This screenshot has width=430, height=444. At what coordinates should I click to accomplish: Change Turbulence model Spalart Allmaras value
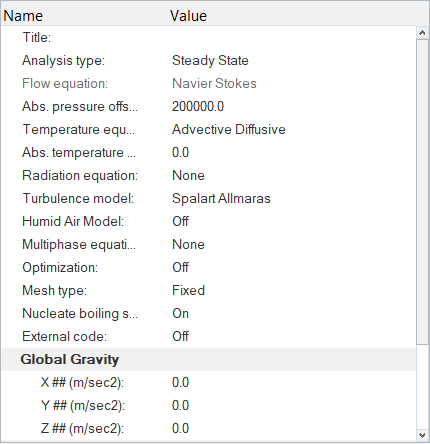pyautogui.click(x=293, y=198)
